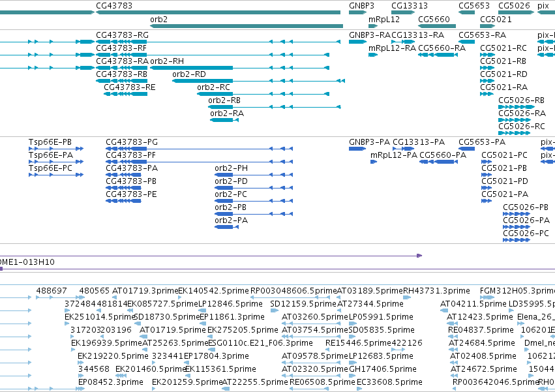Select EST RE15446.5prime
The image size is (555, 392).
click(x=358, y=343)
